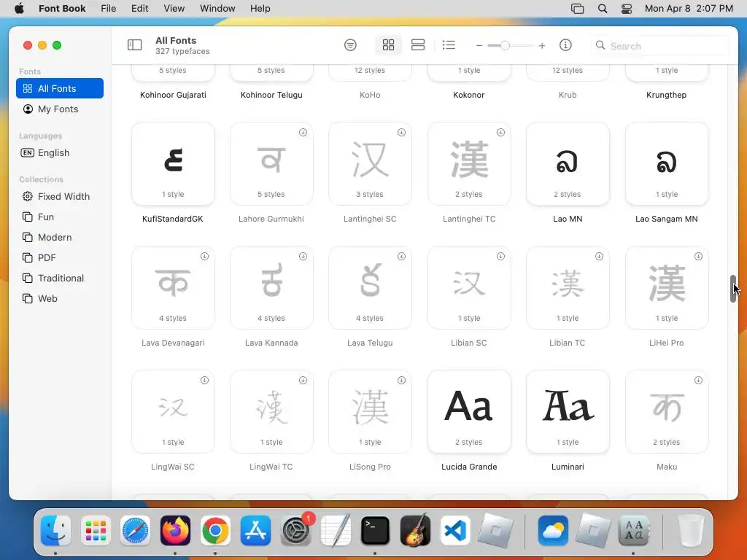Download Lahore Gurmukhi via its download icon
Image resolution: width=747 pixels, height=560 pixels.
coord(303,133)
